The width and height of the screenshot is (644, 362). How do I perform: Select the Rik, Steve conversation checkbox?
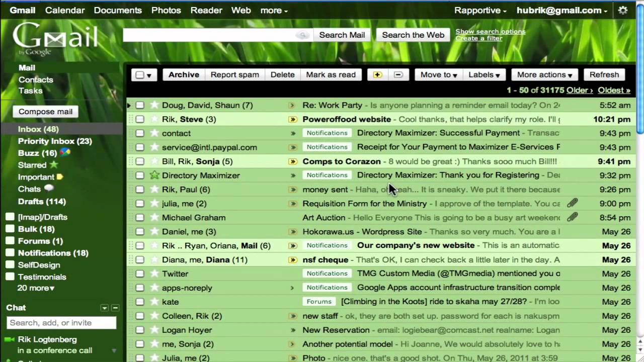(140, 119)
